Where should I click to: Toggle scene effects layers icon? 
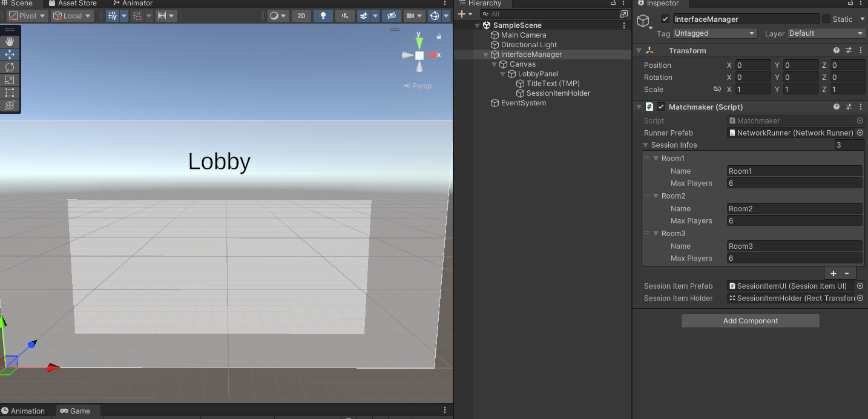pos(363,16)
